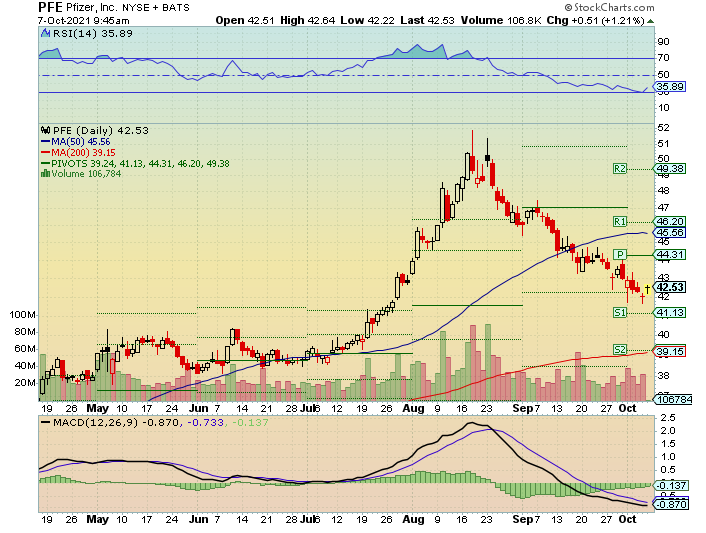
Task: Click the 49.38 price tag
Action: click(x=670, y=169)
